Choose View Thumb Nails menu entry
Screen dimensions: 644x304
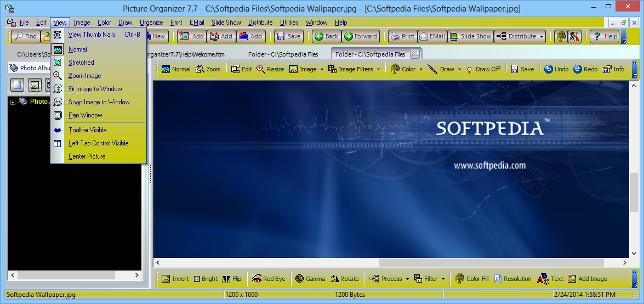click(99, 35)
